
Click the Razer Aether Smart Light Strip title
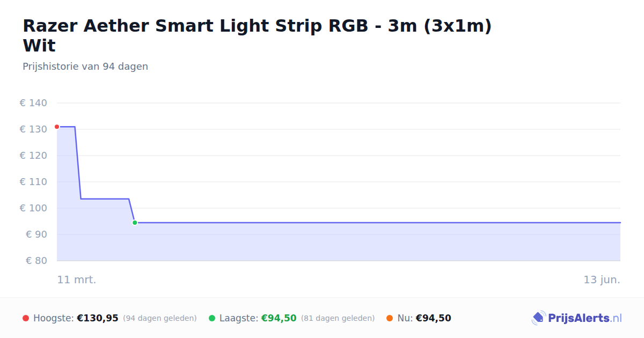coord(257,35)
